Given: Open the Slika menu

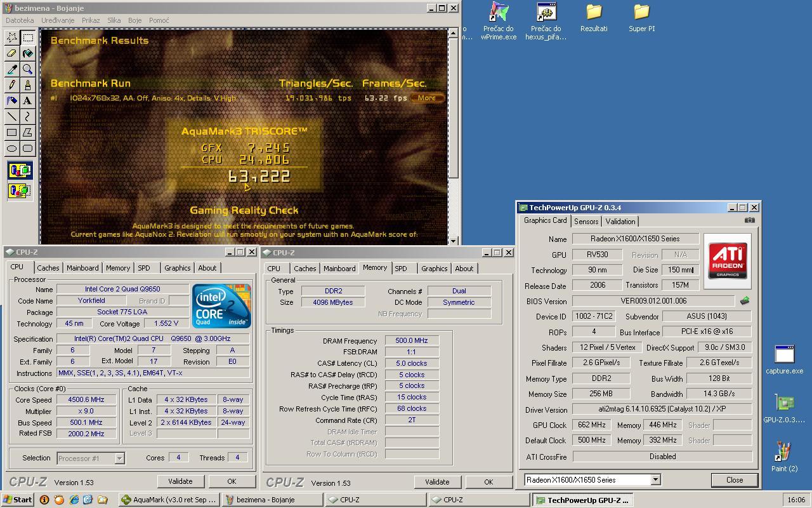Looking at the screenshot, I should click(114, 20).
